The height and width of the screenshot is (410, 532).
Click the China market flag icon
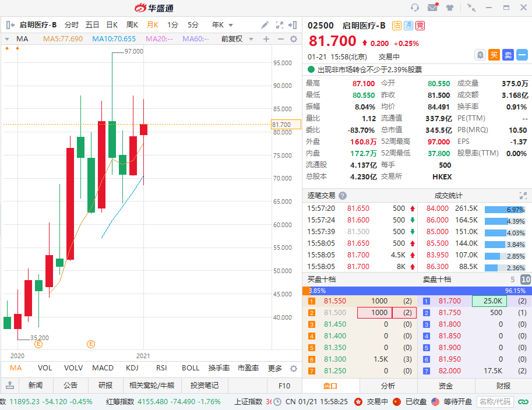pos(397,402)
